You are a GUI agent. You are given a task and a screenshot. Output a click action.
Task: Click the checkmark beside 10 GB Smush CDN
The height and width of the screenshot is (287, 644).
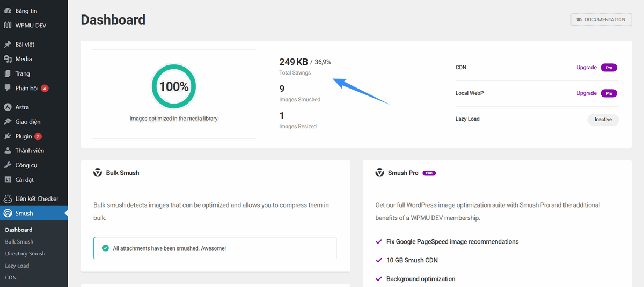pyautogui.click(x=379, y=260)
